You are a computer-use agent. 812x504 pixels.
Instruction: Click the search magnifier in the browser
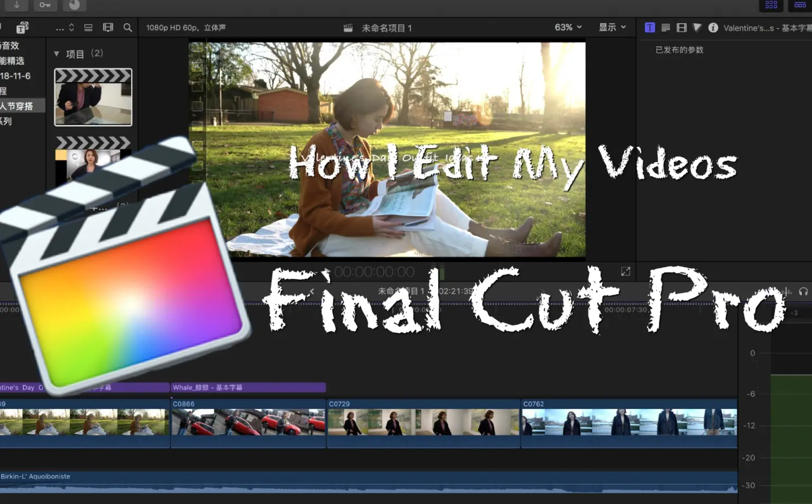pyautogui.click(x=127, y=28)
